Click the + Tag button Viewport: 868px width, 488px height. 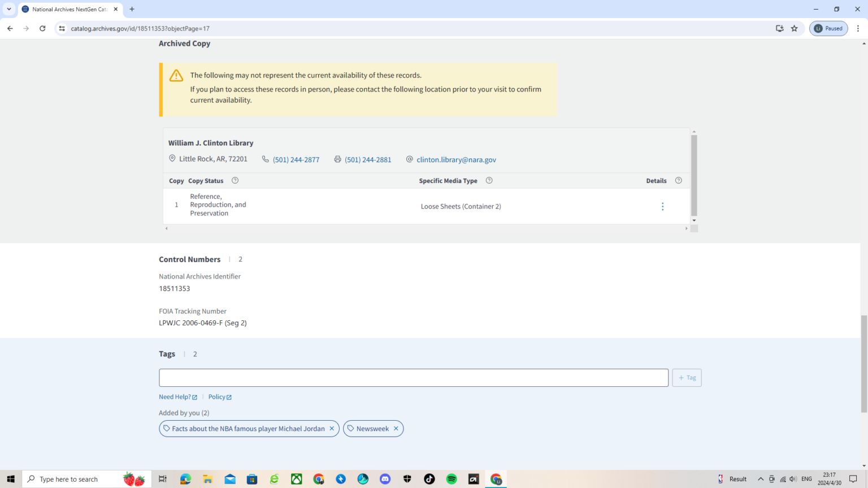(687, 378)
